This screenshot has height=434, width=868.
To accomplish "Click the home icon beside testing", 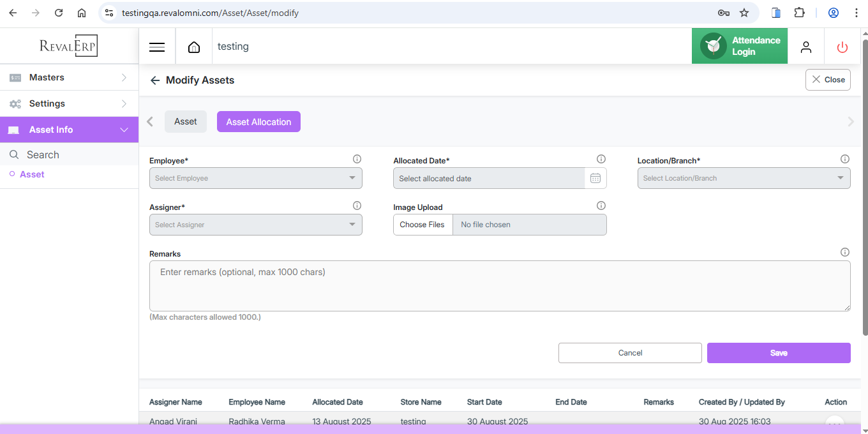I will (194, 47).
